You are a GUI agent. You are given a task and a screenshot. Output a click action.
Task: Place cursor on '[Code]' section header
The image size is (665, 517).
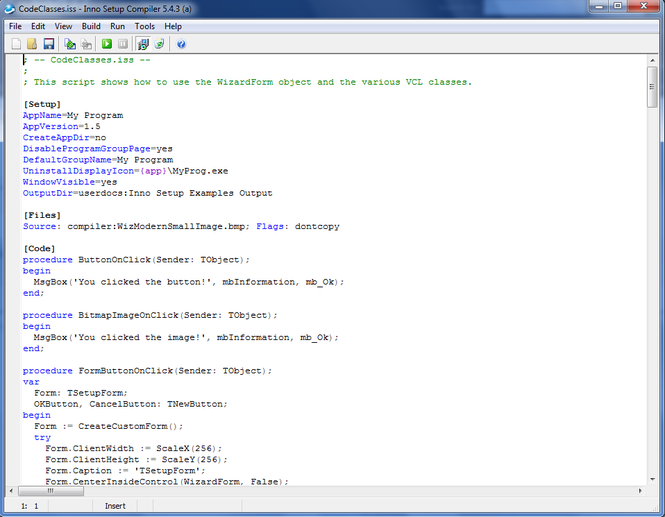39,249
